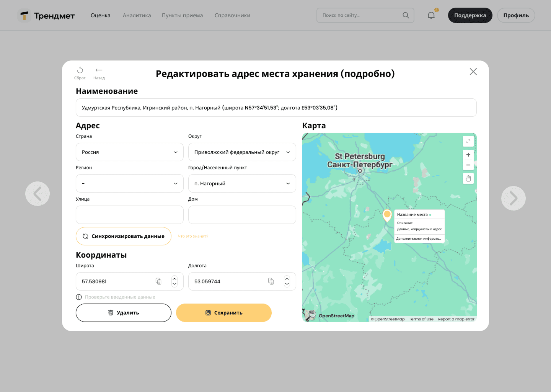This screenshot has width=551, height=392.
Task: Open the Профиль button
Action: click(x=516, y=15)
